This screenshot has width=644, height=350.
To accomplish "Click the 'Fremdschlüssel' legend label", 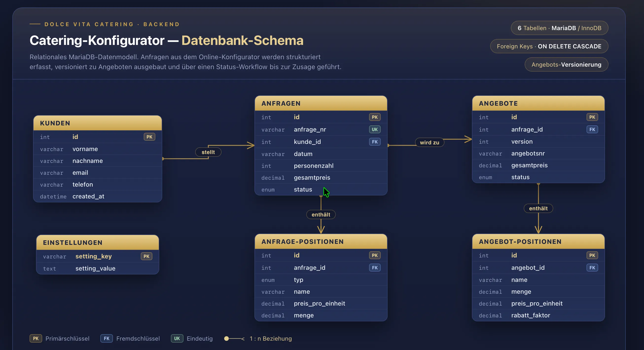I will click(138, 338).
